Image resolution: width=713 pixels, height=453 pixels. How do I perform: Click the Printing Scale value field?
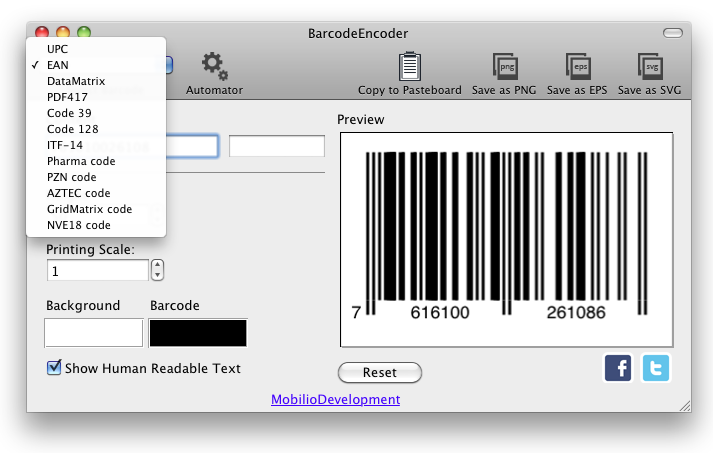(x=98, y=271)
